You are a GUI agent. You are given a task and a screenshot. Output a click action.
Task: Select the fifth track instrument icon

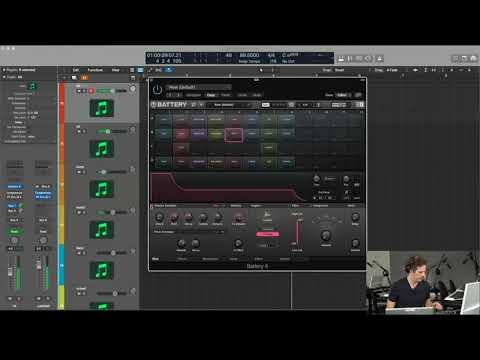click(102, 271)
